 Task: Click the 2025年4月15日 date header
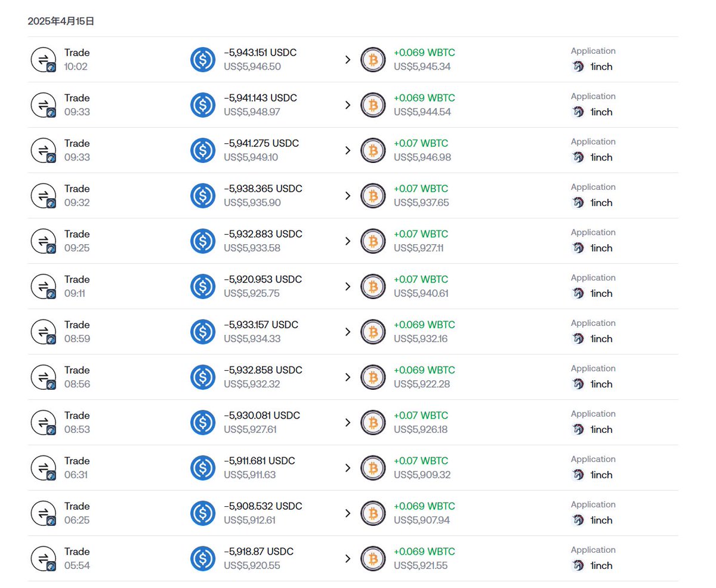(61, 21)
